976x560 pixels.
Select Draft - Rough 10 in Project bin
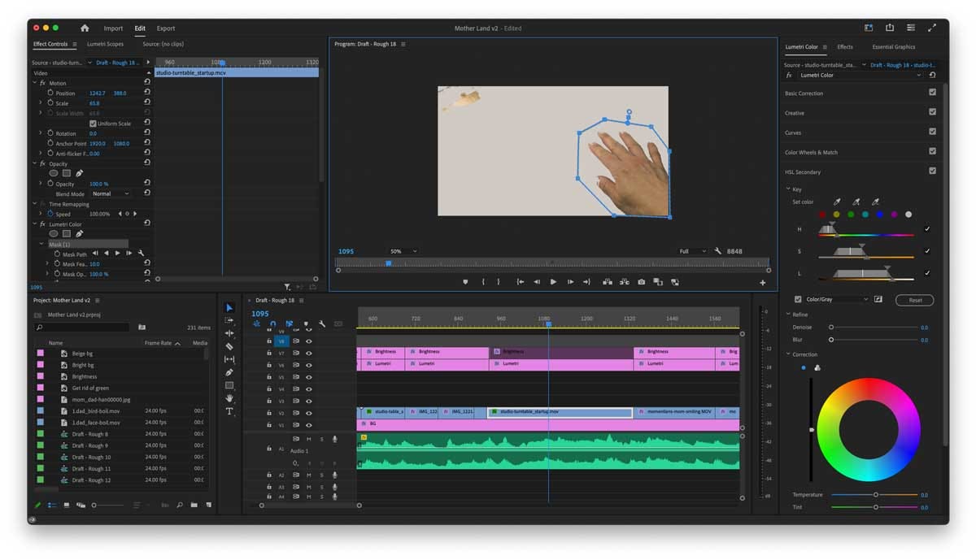pos(91,457)
